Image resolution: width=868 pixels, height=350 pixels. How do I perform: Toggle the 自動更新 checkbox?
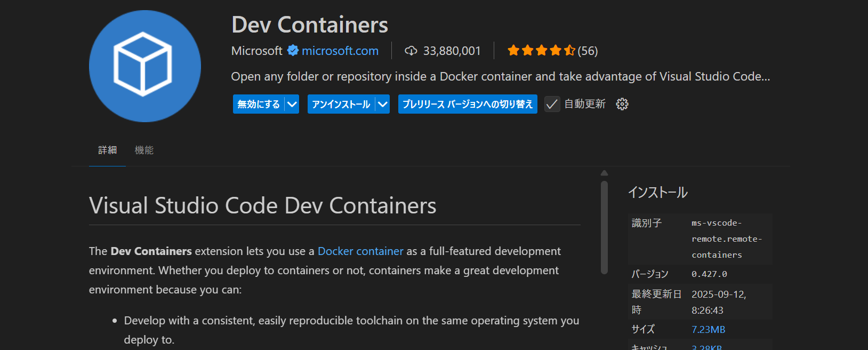552,104
